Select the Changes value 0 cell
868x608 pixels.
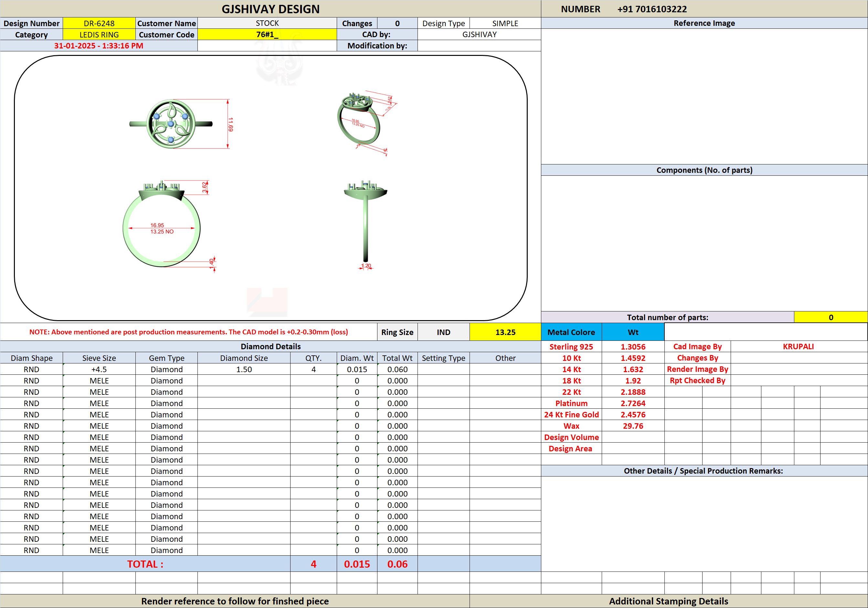point(397,23)
